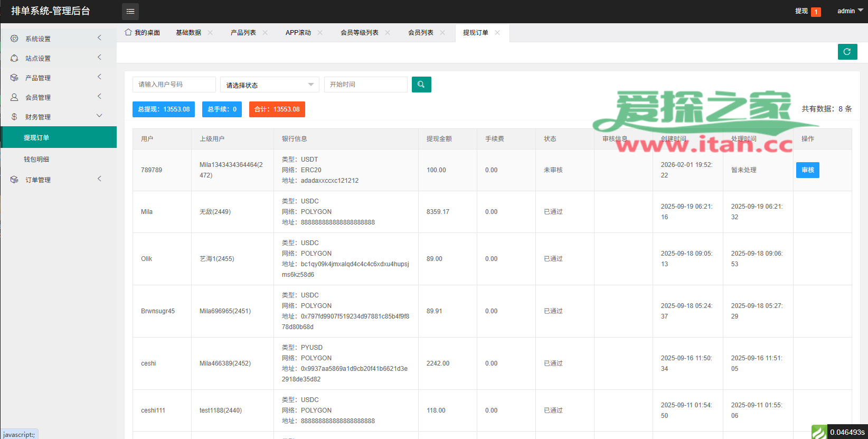Close the 会员列表 tab
Viewport: 868px width, 439px height.
442,33
